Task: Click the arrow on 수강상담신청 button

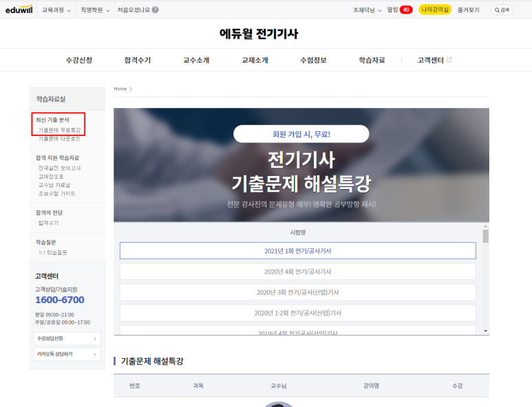Action: [x=95, y=338]
